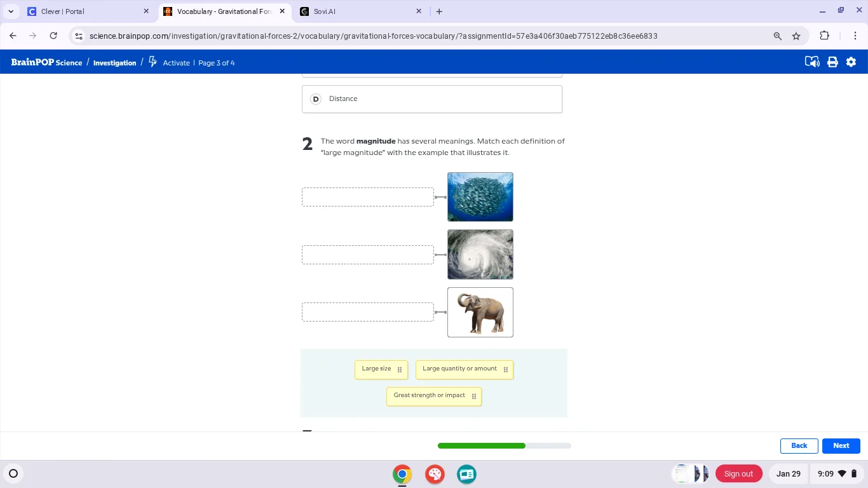Open the BrainPOP settings gear
The image size is (868, 488).
point(851,62)
